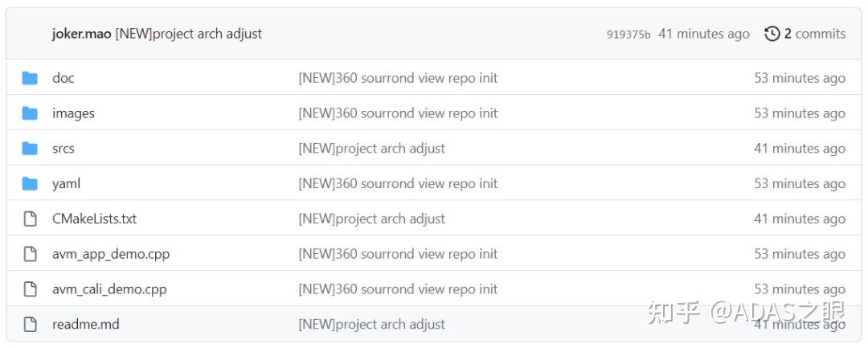Screen dimensions: 868x348
Task: Click the srcs folder icon
Action: 30,149
